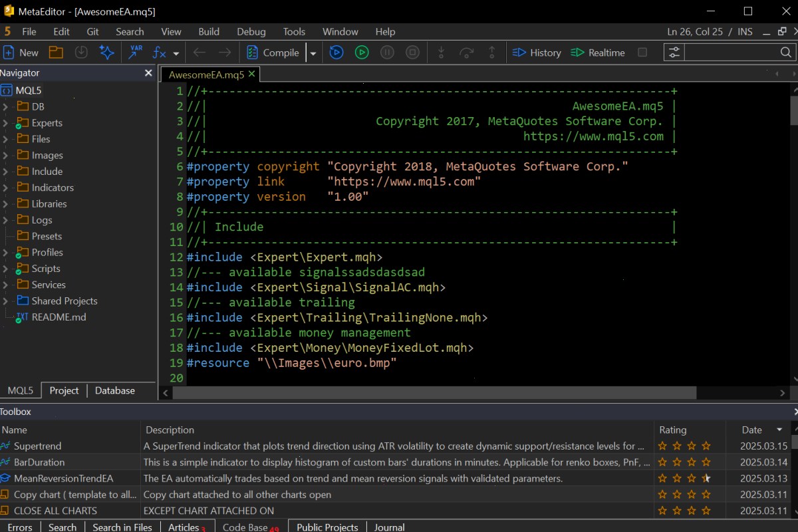Select the MQL5 root node icon
The height and width of the screenshot is (532, 798).
point(7,90)
